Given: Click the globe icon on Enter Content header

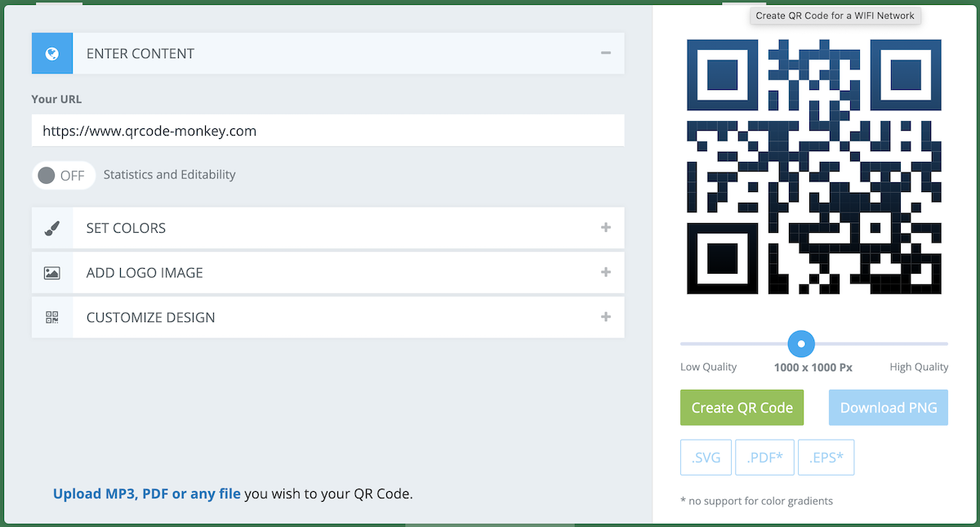Looking at the screenshot, I should [51, 52].
